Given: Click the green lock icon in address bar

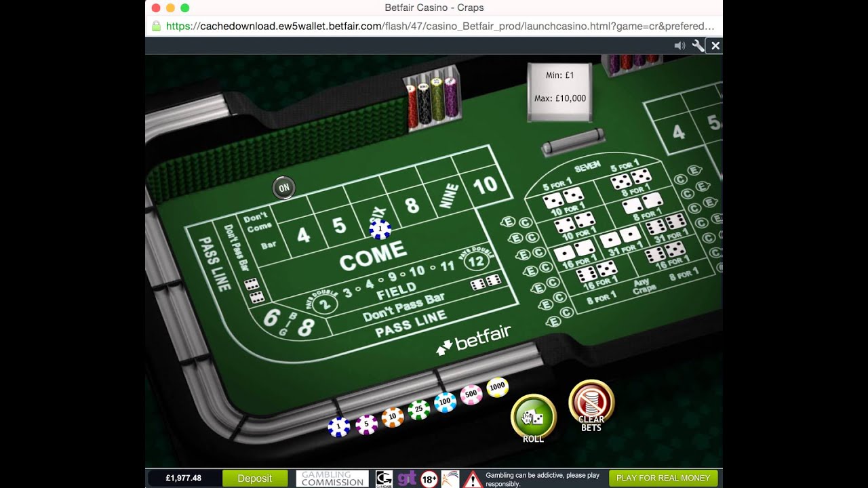Looking at the screenshot, I should tap(157, 26).
